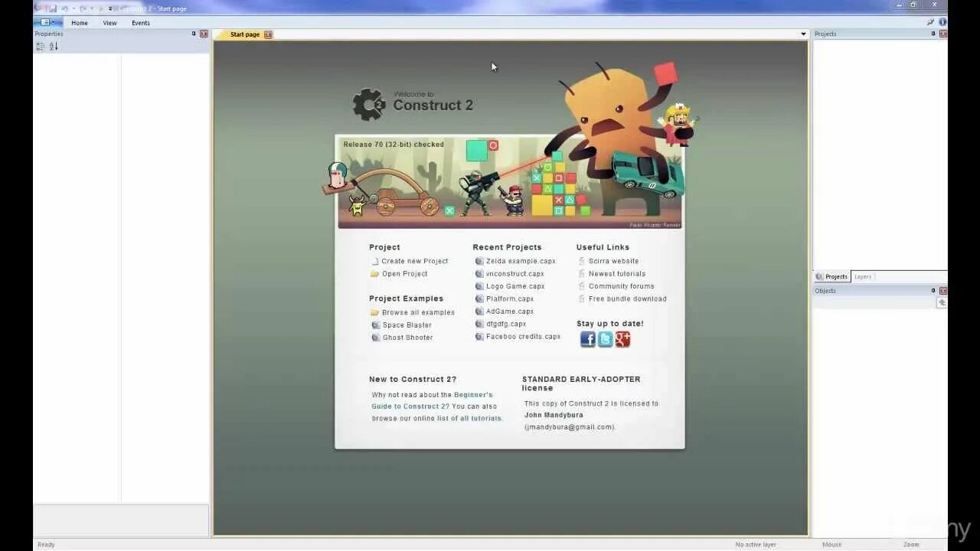Click 'Release 70 (32-bit) checked' text

(x=394, y=145)
